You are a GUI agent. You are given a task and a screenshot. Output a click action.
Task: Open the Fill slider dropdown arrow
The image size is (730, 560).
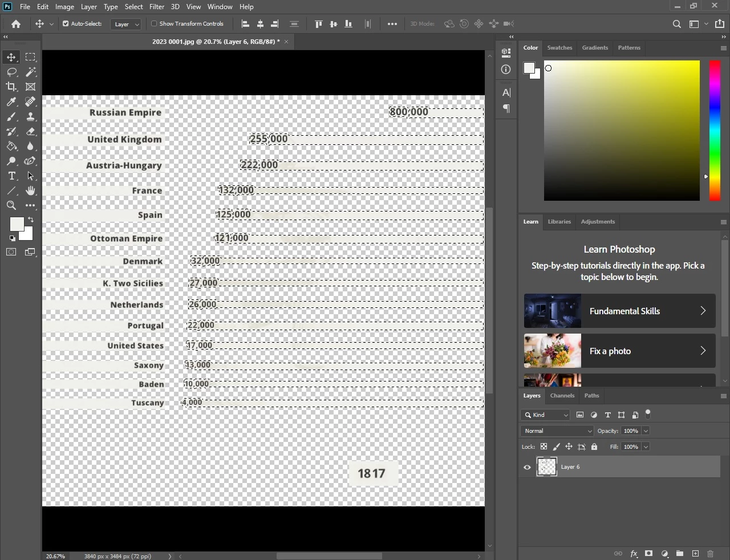click(x=646, y=447)
